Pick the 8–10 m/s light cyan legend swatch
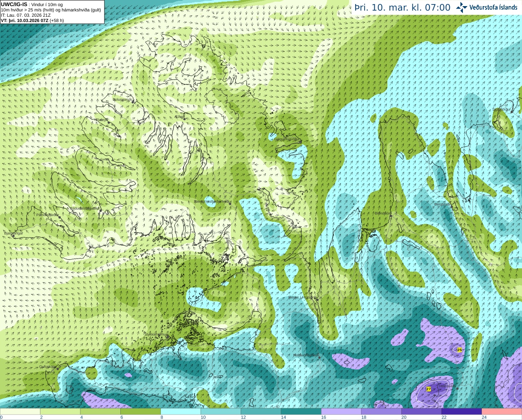Screen dimensions: 522x420 181,411
